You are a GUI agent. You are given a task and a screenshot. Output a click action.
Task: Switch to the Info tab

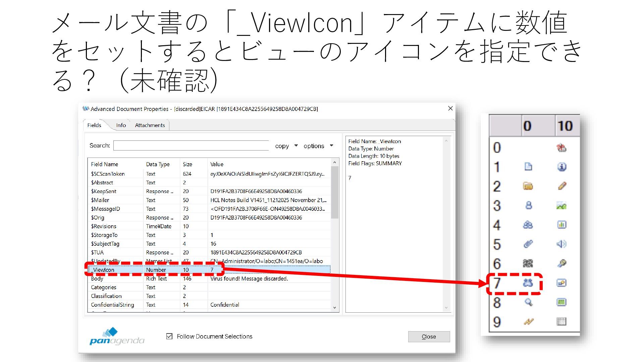point(121,125)
